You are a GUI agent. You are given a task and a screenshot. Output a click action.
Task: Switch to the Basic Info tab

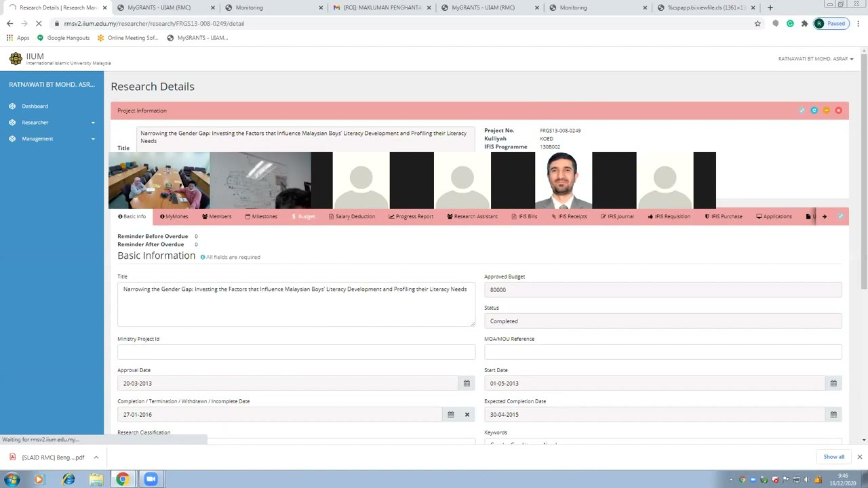point(132,217)
